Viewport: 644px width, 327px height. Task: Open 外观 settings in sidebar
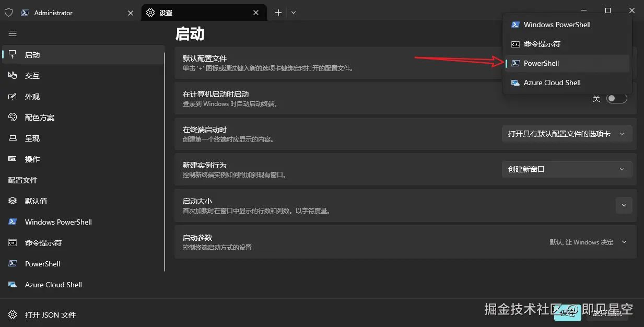(84, 97)
